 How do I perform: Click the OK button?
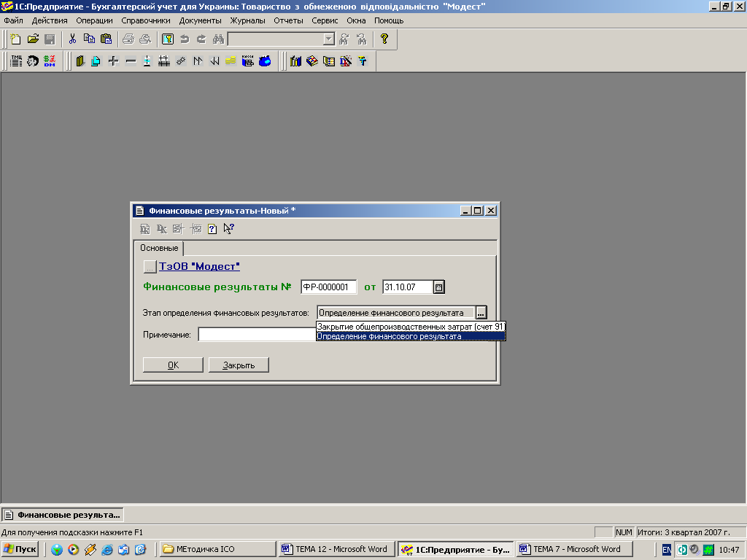pos(173,365)
